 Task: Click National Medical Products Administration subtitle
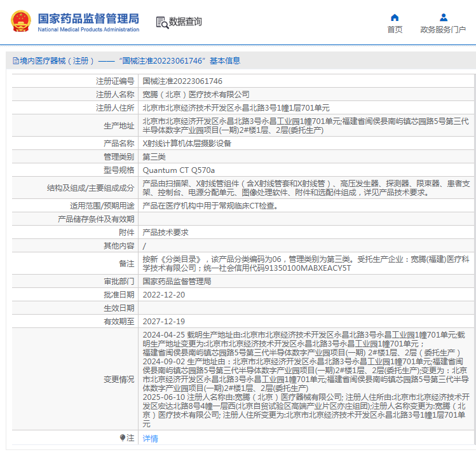pyautogui.click(x=88, y=29)
